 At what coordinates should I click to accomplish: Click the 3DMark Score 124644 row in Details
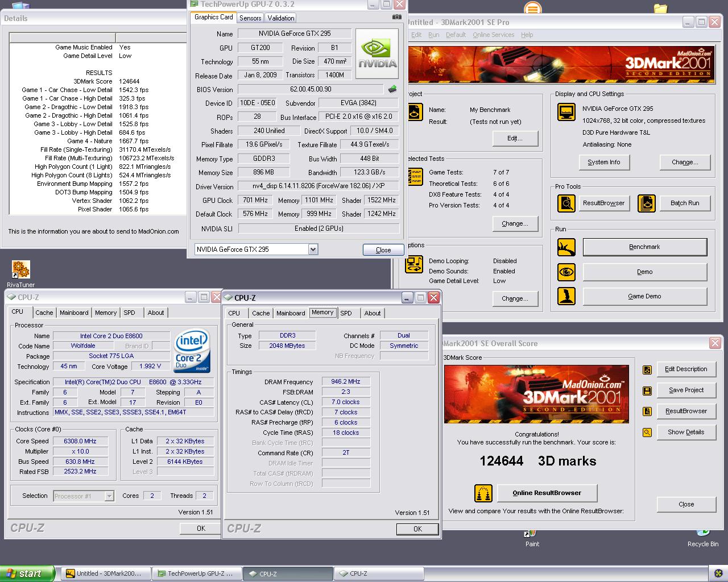tap(98, 81)
